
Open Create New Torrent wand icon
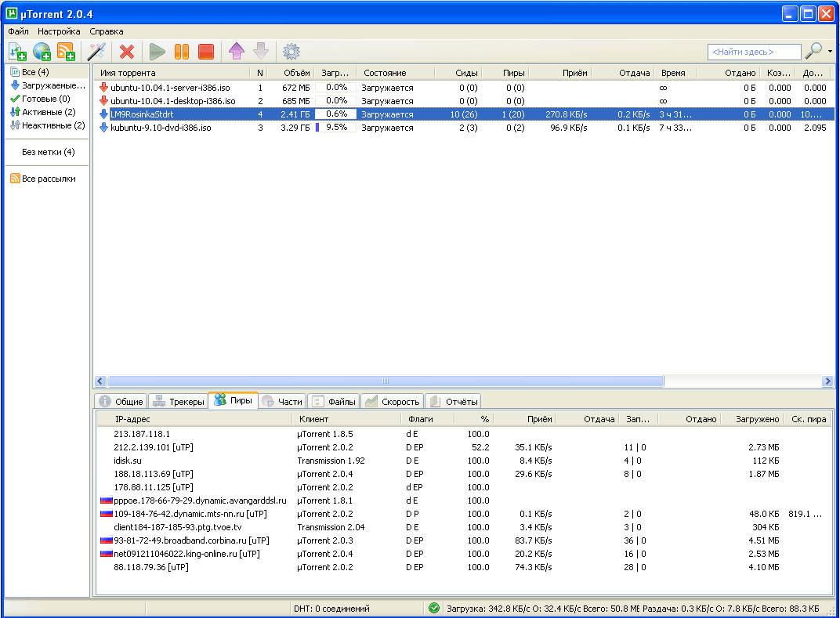[x=96, y=52]
